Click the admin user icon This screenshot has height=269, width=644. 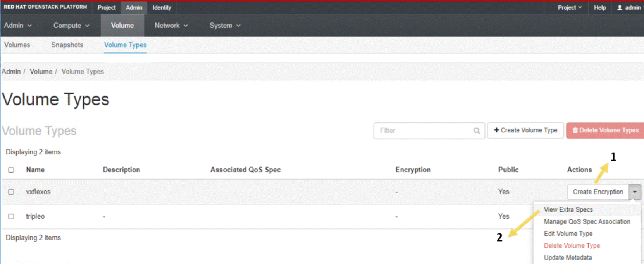[620, 8]
